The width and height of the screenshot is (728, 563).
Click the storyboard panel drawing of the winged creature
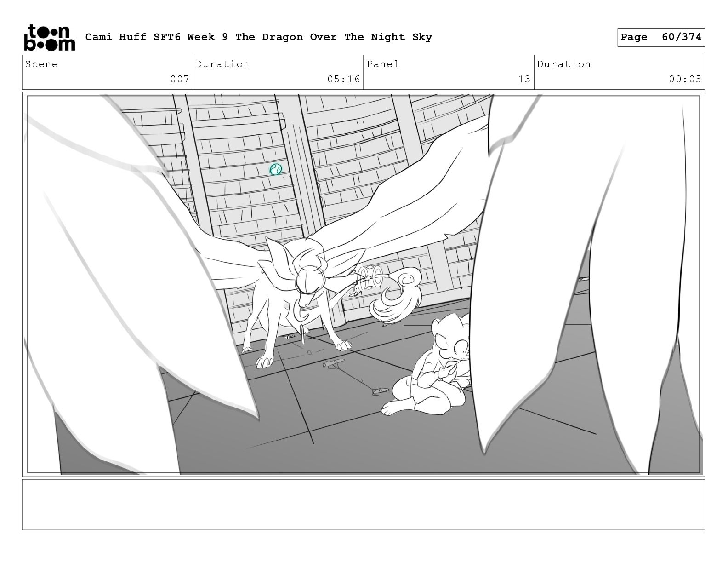(364, 284)
